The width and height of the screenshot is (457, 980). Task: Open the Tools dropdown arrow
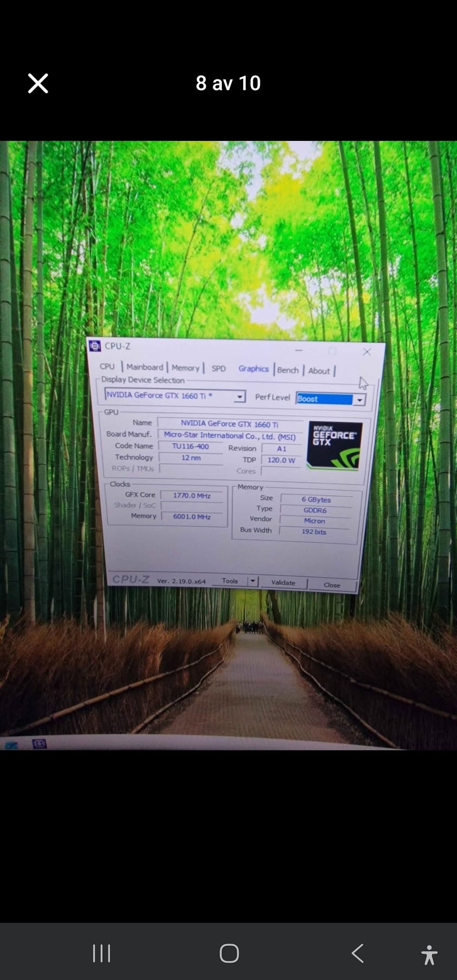click(253, 581)
